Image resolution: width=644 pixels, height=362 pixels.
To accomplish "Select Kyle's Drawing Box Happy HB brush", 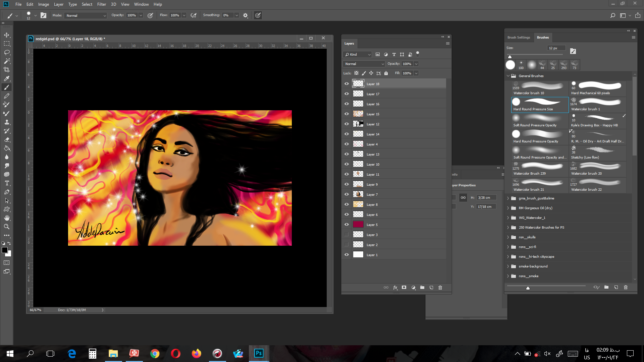I will pos(598,121).
